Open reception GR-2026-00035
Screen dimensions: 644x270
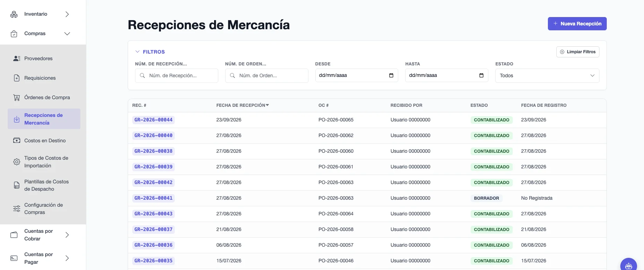coord(154,261)
